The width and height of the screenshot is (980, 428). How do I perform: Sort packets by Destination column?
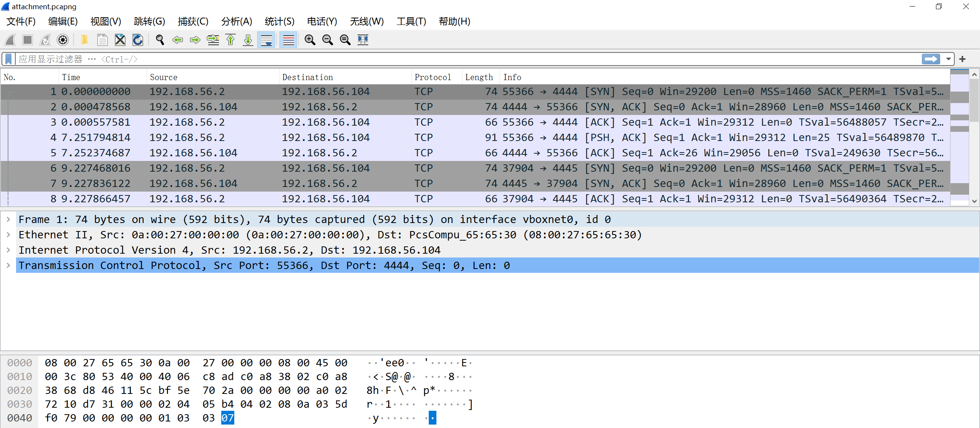pos(346,77)
